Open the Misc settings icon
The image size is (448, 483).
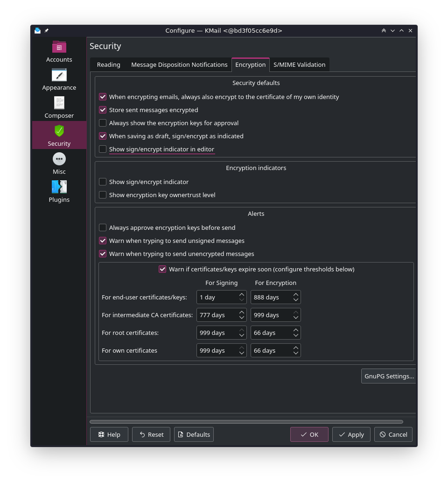pyautogui.click(x=59, y=159)
